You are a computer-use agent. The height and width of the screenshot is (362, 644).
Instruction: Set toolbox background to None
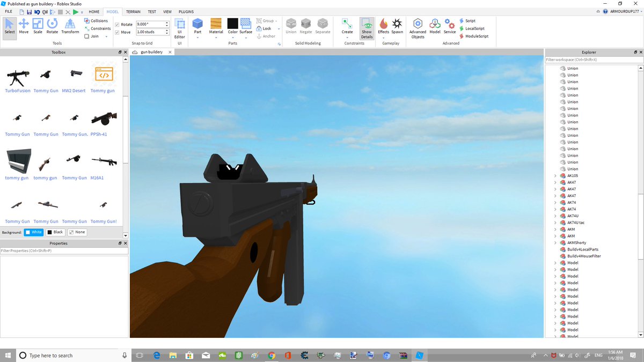click(x=77, y=232)
